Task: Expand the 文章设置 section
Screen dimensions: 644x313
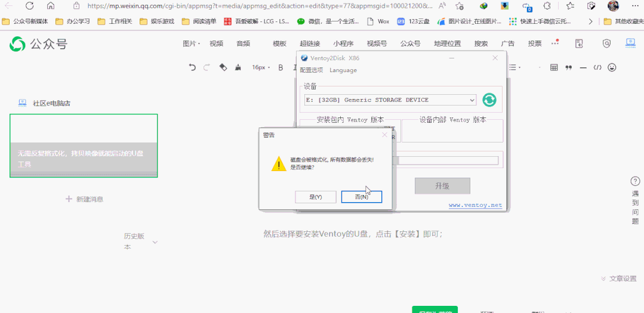Action: [618, 278]
